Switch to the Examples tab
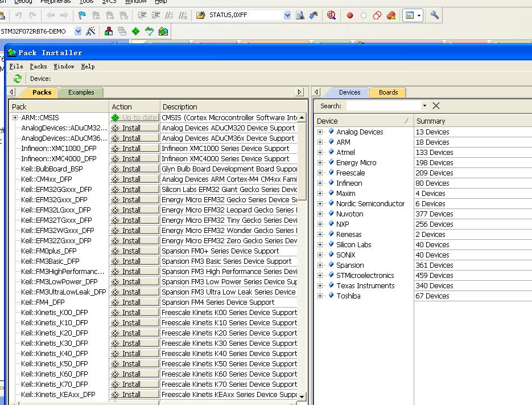Image resolution: width=532 pixels, height=405 pixels. pos(81,92)
